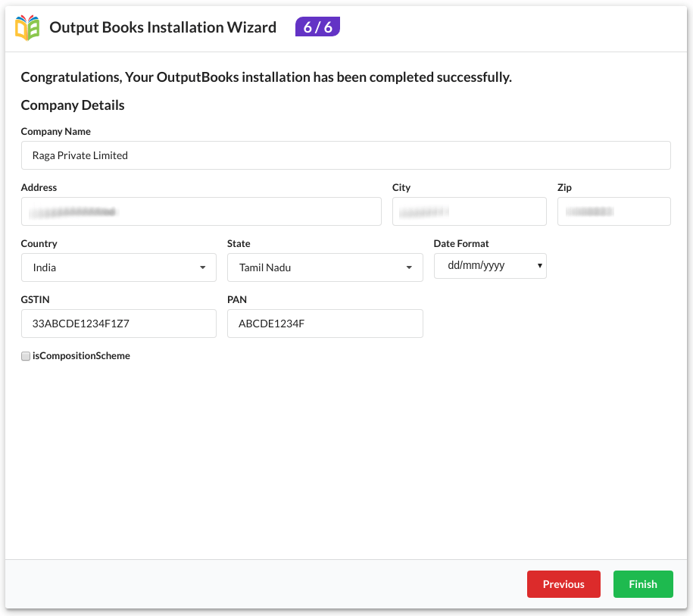Click the red Previous button
The height and width of the screenshot is (616, 693).
[563, 584]
